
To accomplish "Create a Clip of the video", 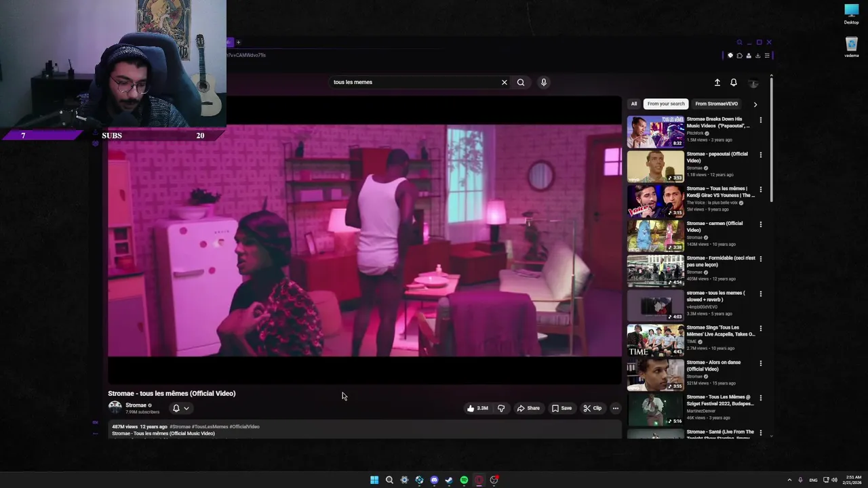I will (x=592, y=408).
